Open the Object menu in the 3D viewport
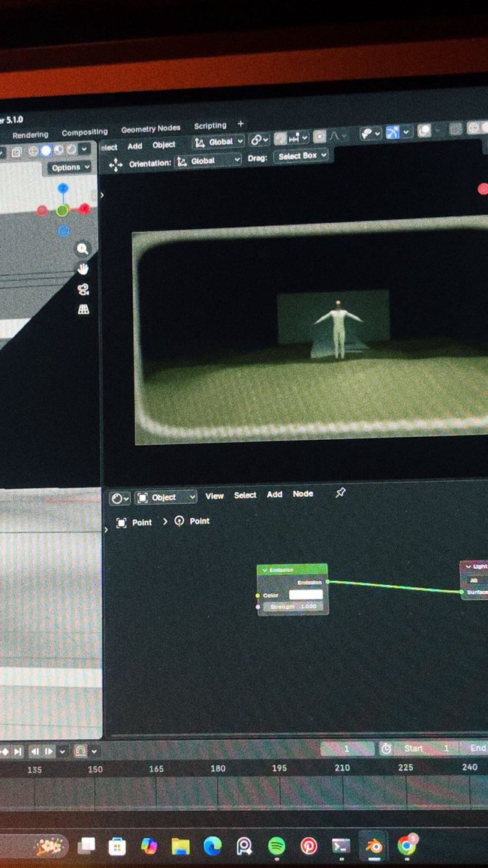Viewport: 488px width, 868px height. point(163,145)
